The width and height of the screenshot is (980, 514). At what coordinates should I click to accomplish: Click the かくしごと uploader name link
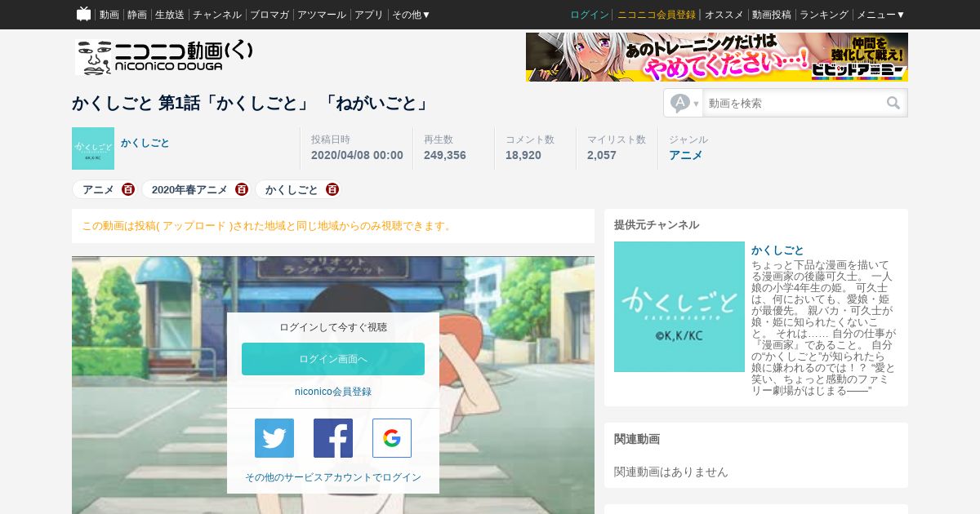click(x=145, y=143)
